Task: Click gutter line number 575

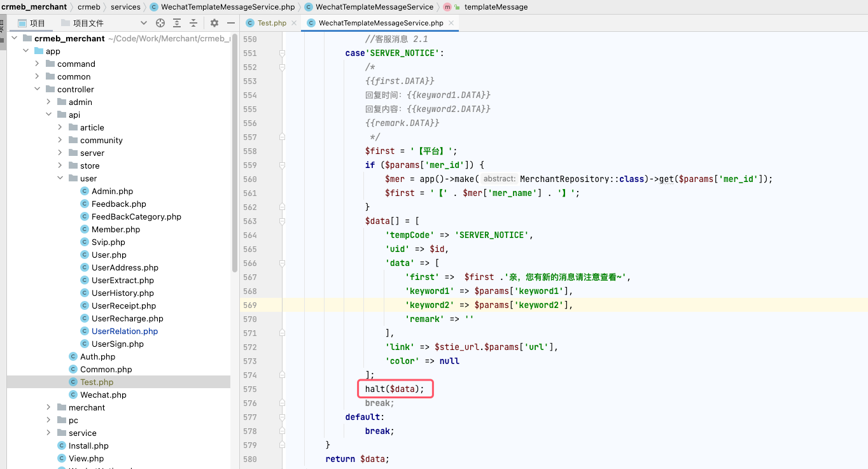Action: coord(249,389)
